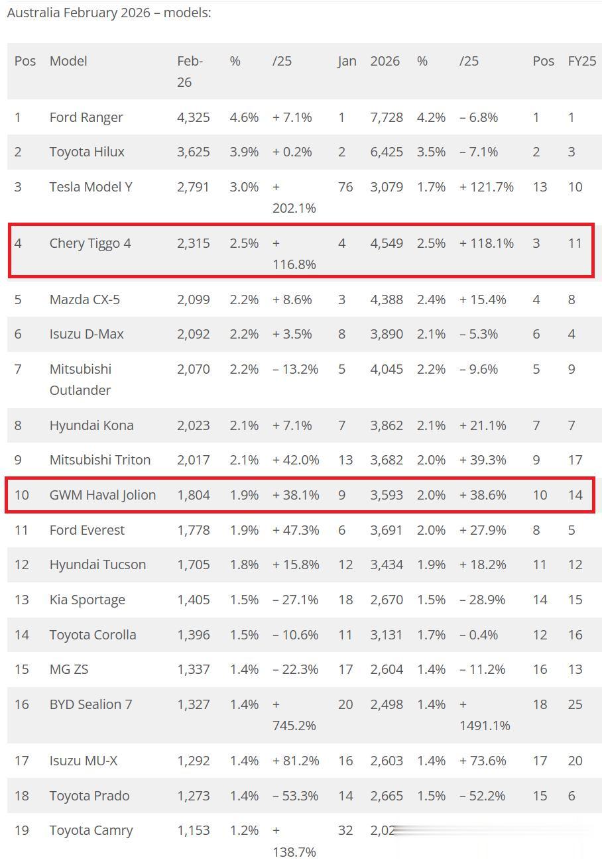Click the "Jan" column header
This screenshot has height=868, width=602.
click(347, 61)
